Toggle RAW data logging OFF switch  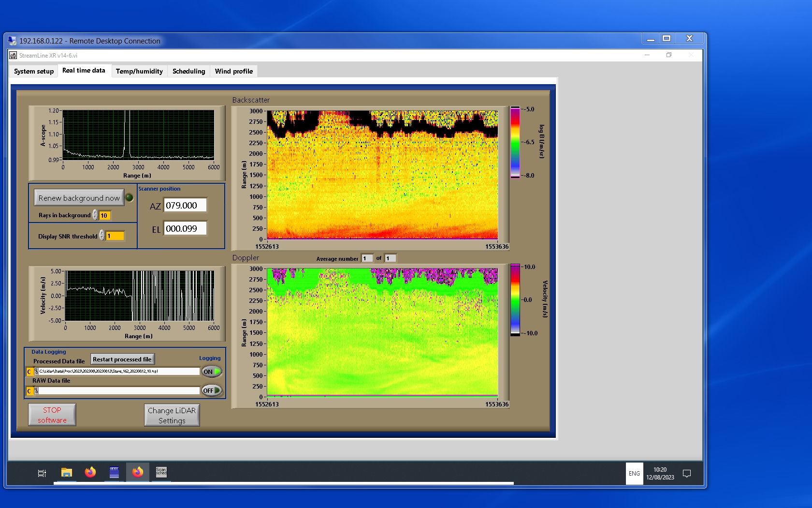click(x=212, y=390)
